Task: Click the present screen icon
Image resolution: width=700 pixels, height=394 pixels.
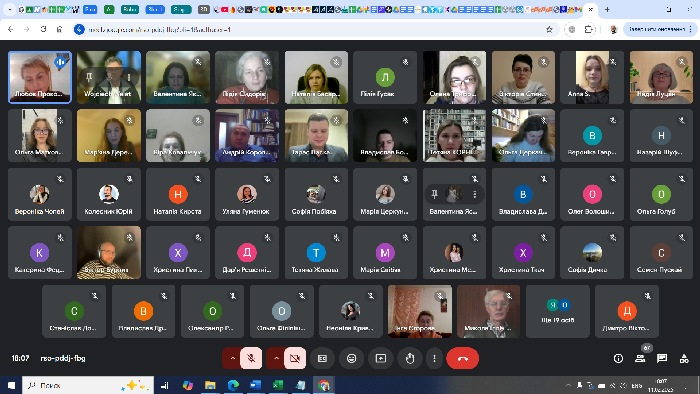Action: click(381, 358)
